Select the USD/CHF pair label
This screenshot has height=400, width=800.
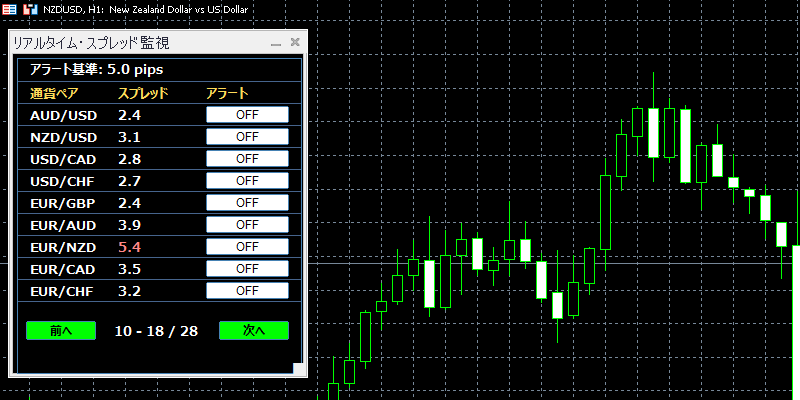click(62, 181)
